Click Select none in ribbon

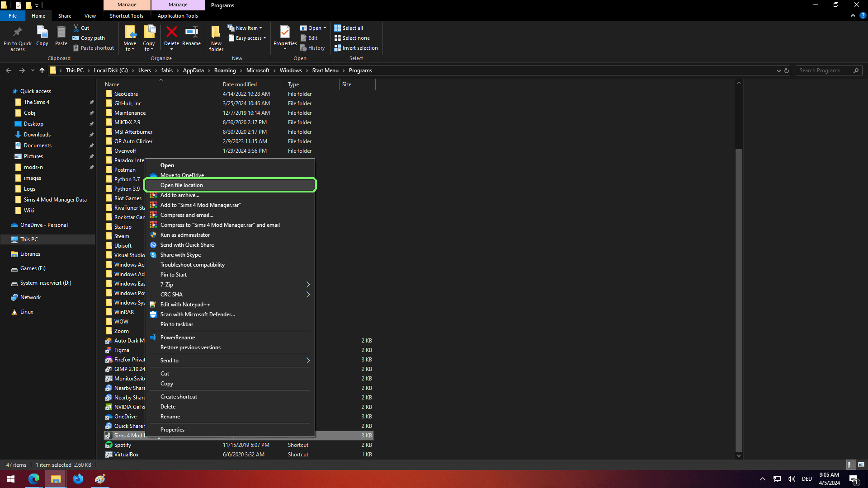click(x=352, y=38)
